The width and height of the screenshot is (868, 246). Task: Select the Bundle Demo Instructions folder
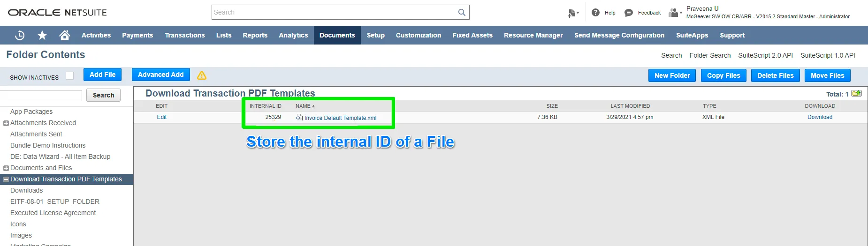pyautogui.click(x=48, y=145)
